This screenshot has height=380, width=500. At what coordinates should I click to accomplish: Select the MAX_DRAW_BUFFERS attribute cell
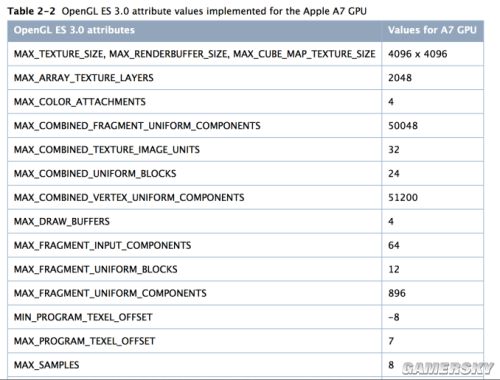[195, 222]
